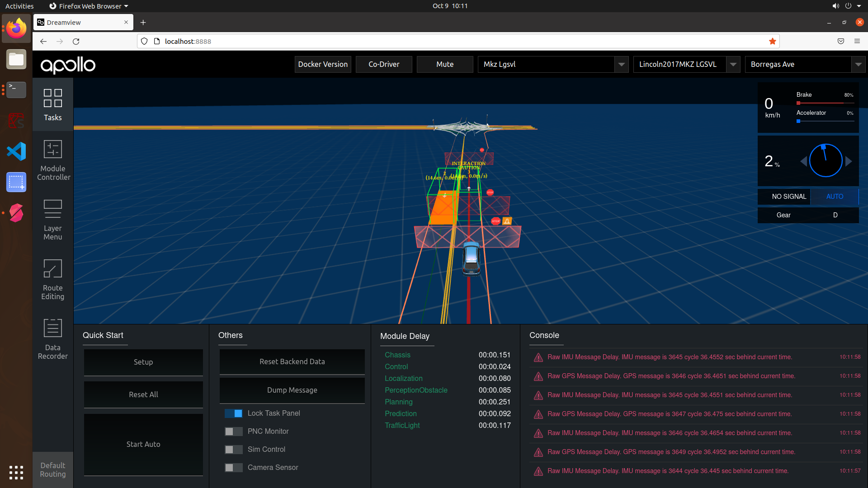Image resolution: width=868 pixels, height=488 pixels.
Task: Open the Activities overview
Action: tap(19, 6)
